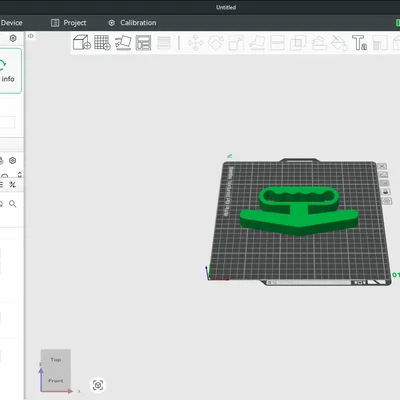Select the Support painting tool
Screen dimensions: 400x400
click(x=319, y=43)
